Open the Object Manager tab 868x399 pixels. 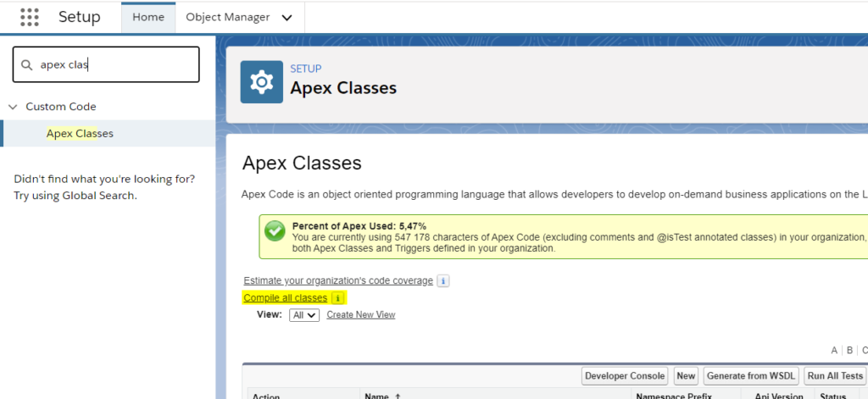[x=227, y=17]
